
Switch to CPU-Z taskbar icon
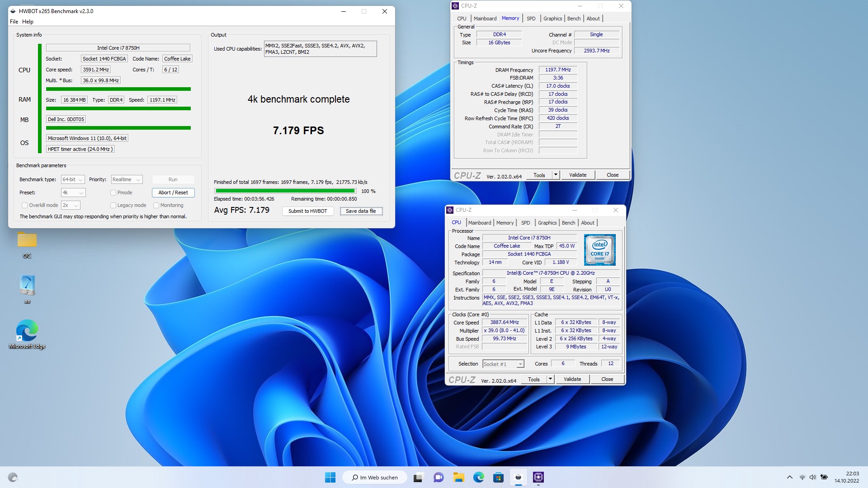[x=538, y=477]
